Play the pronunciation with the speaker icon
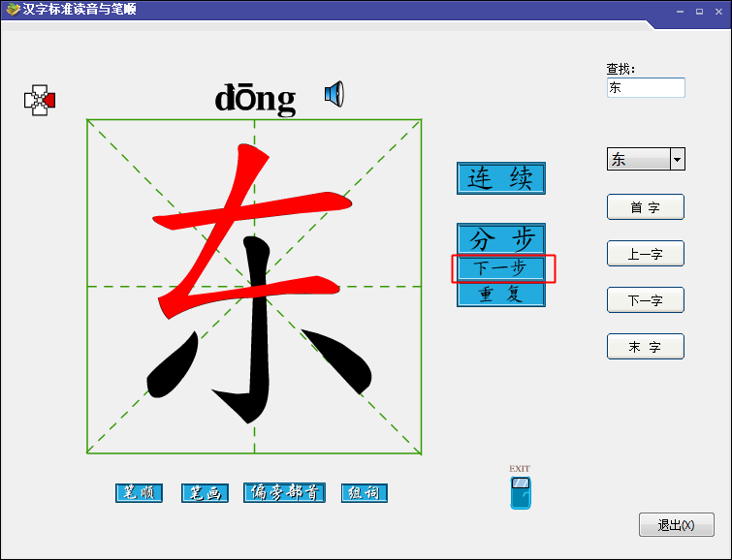Viewport: 732px width, 560px height. 334,94
